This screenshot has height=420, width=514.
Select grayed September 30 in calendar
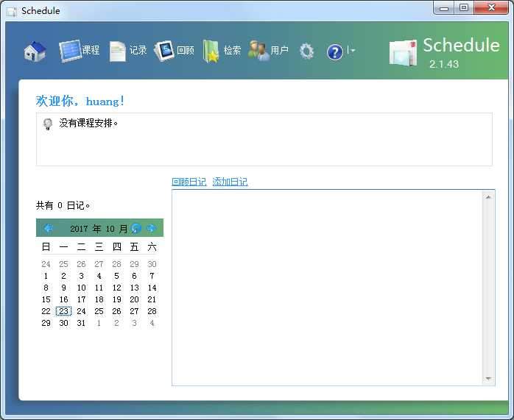tap(152, 264)
